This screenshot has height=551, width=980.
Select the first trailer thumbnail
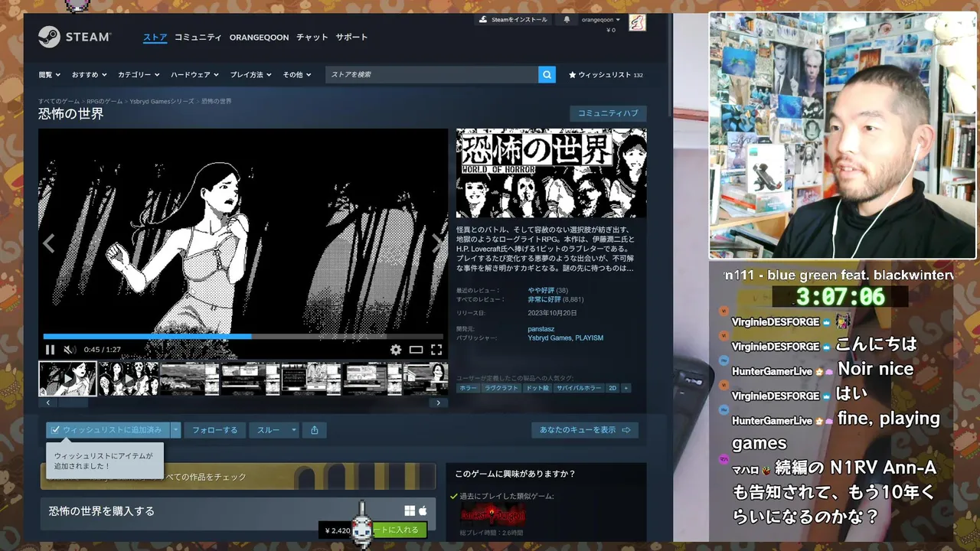pos(67,379)
